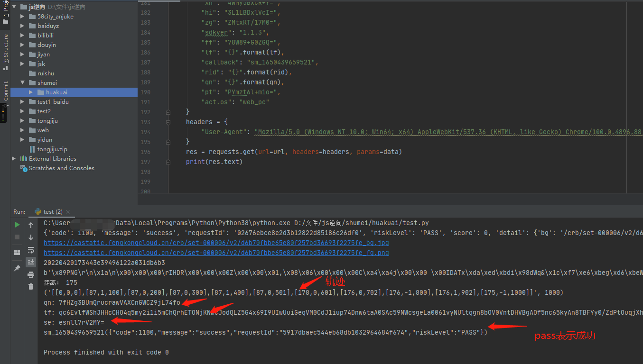Expand the yidun folder
This screenshot has width=643, height=364.
click(22, 140)
